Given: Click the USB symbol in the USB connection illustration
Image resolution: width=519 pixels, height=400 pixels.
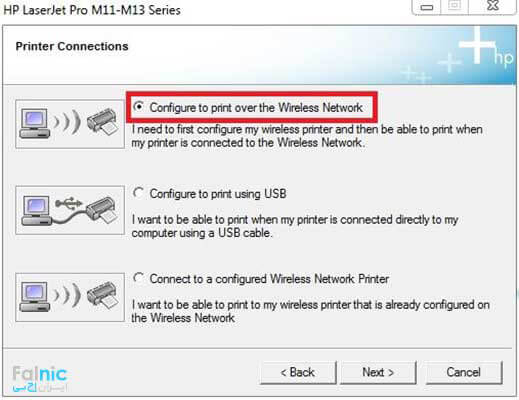Looking at the screenshot, I should point(68,203).
